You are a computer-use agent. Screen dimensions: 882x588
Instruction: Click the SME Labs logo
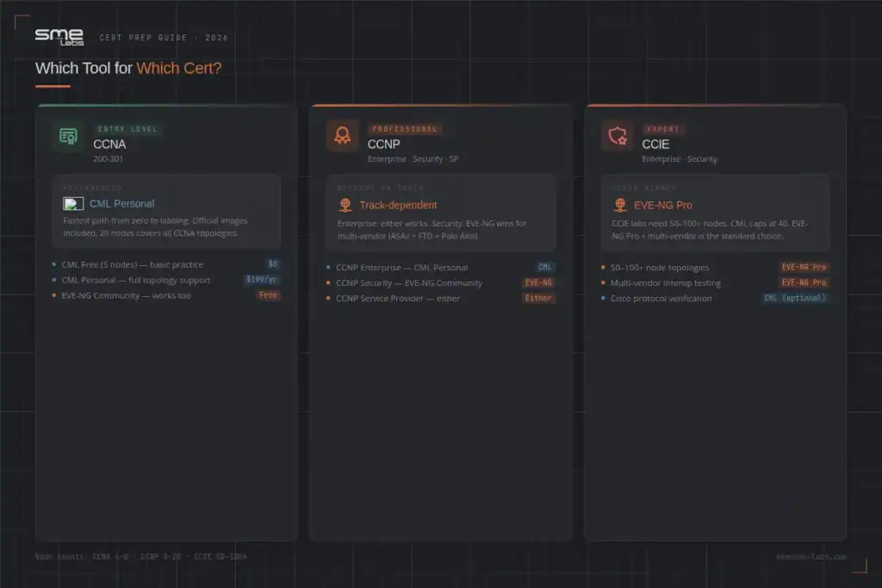click(x=59, y=37)
